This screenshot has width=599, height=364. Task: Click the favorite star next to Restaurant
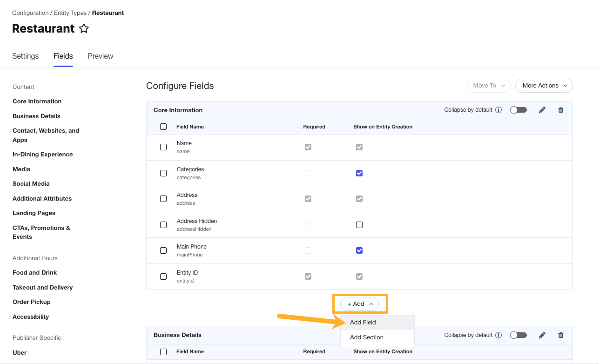click(x=84, y=29)
